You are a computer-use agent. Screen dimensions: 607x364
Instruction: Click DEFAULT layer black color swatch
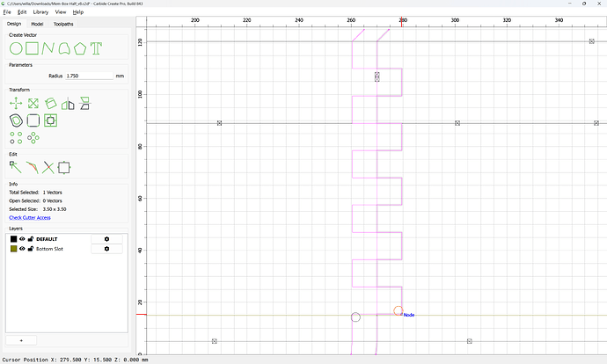pyautogui.click(x=13, y=239)
